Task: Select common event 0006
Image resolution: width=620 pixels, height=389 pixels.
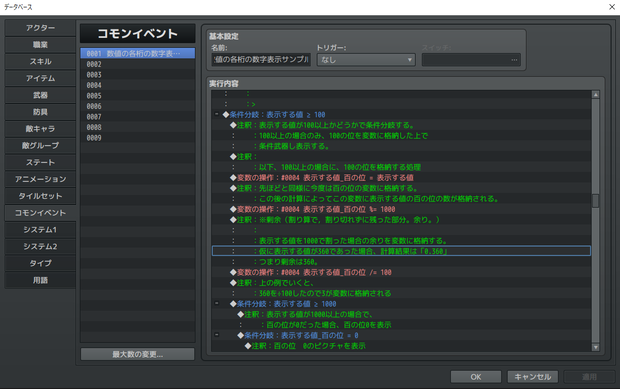Action: coord(138,106)
